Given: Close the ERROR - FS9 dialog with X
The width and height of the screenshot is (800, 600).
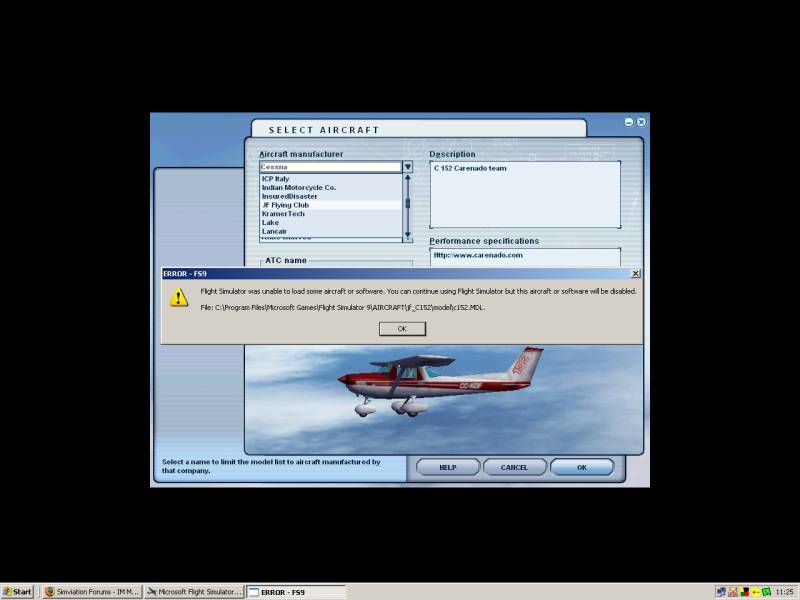Looking at the screenshot, I should click(x=635, y=273).
